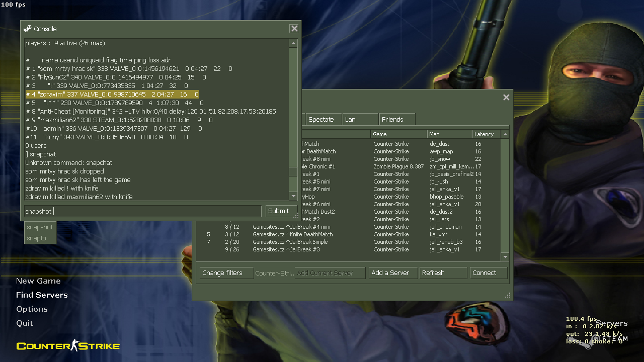Click console scrollbar down arrow
The width and height of the screenshot is (644, 362).
pyautogui.click(x=293, y=196)
